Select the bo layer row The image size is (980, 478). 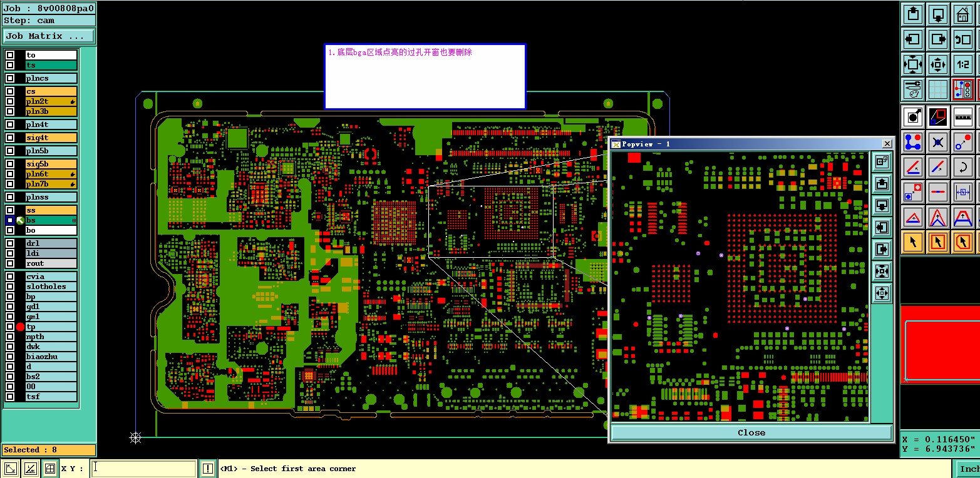pyautogui.click(x=51, y=230)
